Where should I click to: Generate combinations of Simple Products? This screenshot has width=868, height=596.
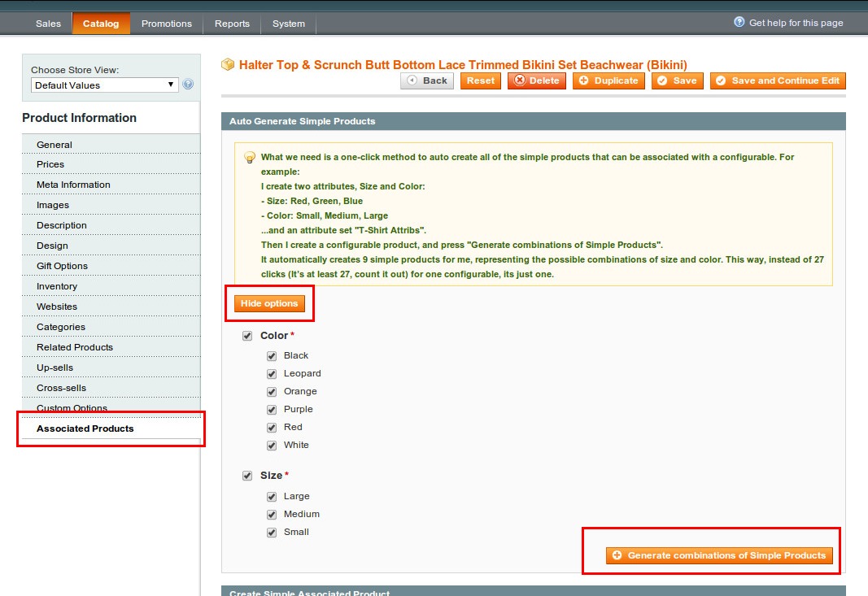(720, 555)
